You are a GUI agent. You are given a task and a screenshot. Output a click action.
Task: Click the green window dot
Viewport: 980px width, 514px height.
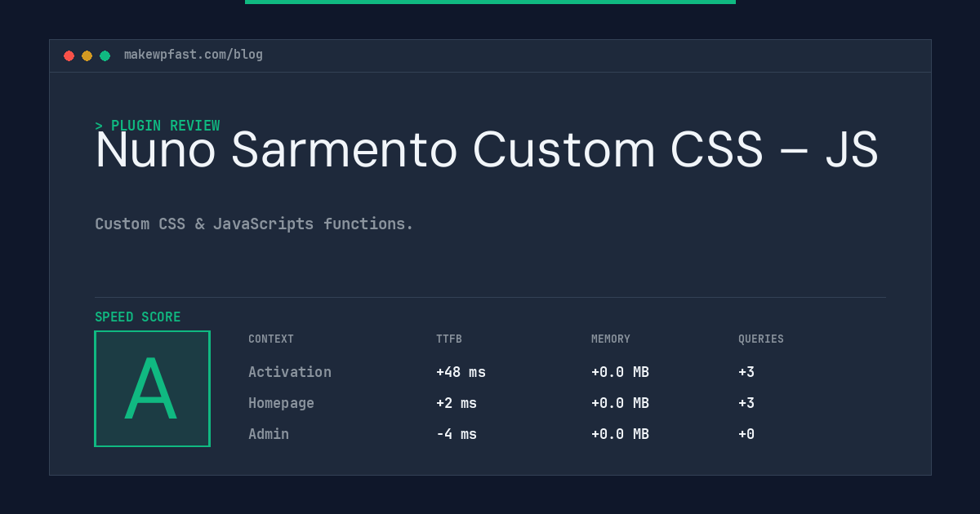tap(105, 55)
